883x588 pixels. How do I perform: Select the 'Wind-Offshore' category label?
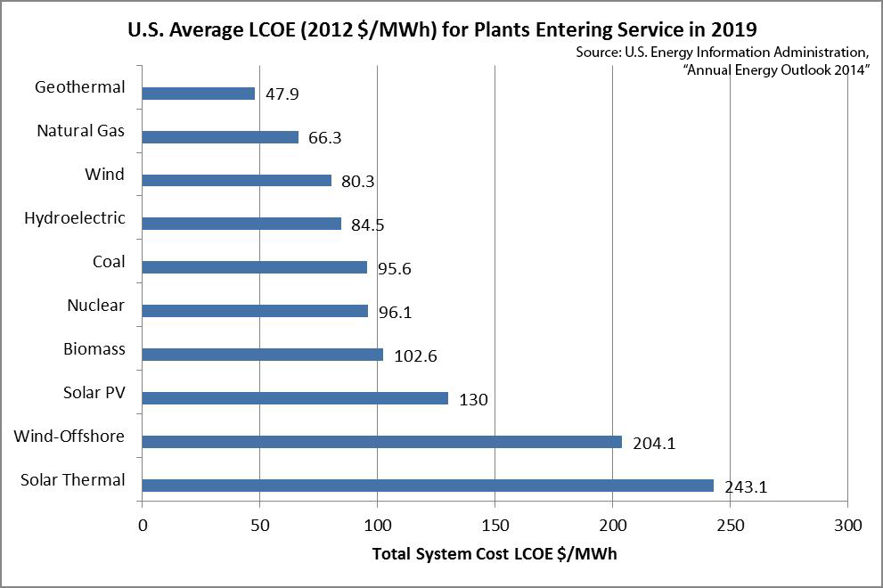tap(69, 437)
